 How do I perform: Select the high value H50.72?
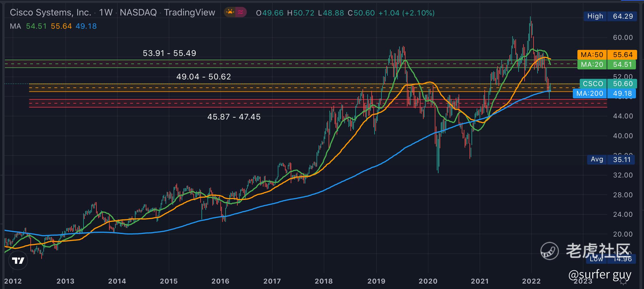pyautogui.click(x=300, y=13)
